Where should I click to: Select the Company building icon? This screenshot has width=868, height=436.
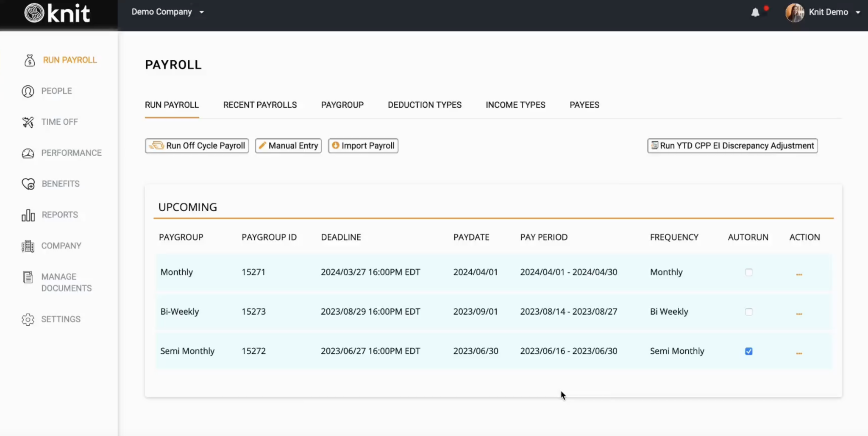tap(28, 246)
